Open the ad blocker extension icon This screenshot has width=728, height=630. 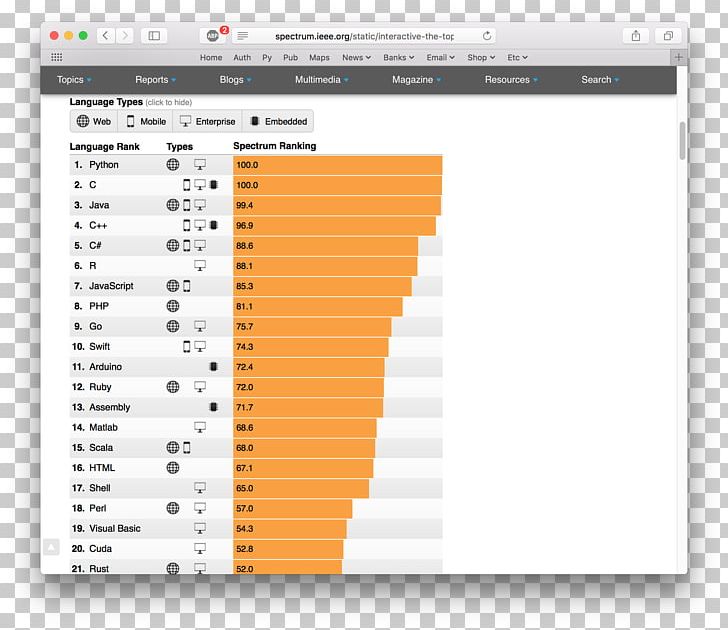click(213, 36)
